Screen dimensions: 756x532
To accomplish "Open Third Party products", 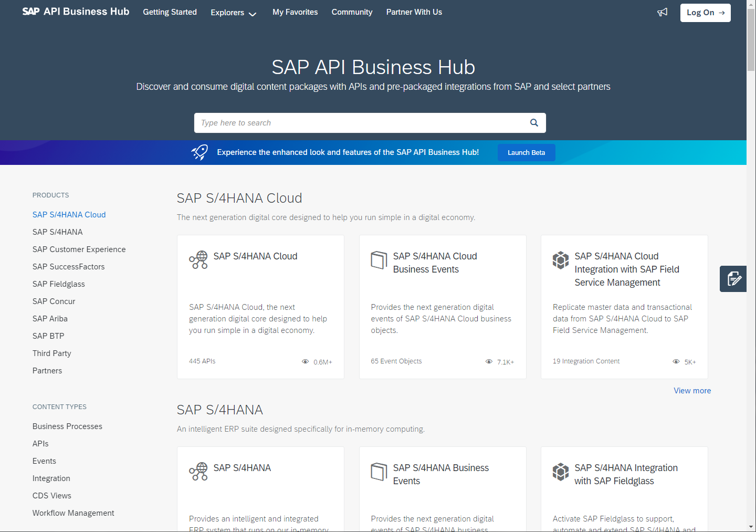I will (52, 353).
